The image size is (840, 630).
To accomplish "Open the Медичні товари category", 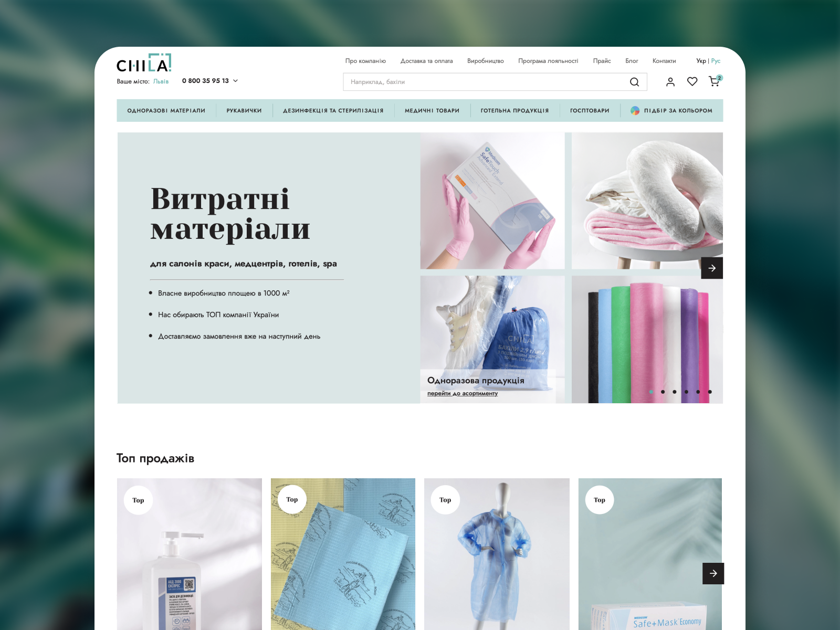I will pos(432,111).
